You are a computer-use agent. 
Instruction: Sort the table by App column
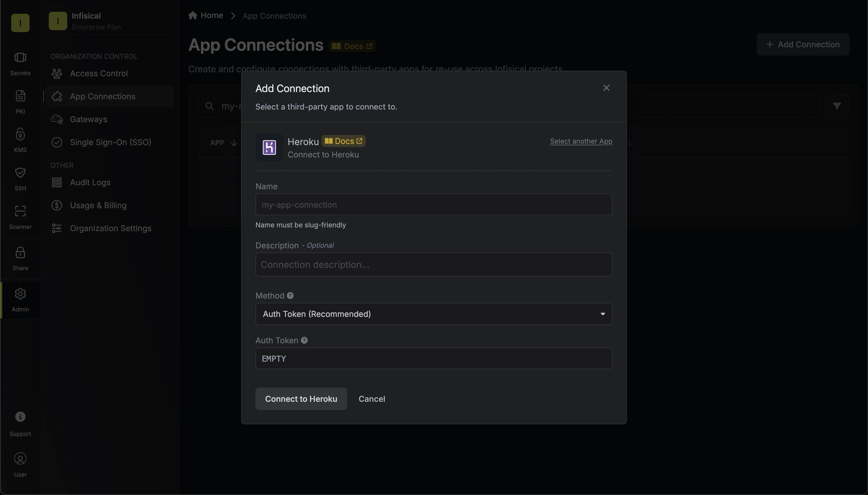coord(223,143)
